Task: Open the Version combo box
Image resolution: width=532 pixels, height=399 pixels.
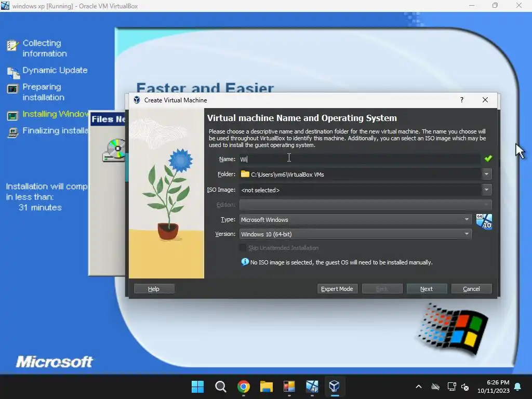Action: (355, 234)
